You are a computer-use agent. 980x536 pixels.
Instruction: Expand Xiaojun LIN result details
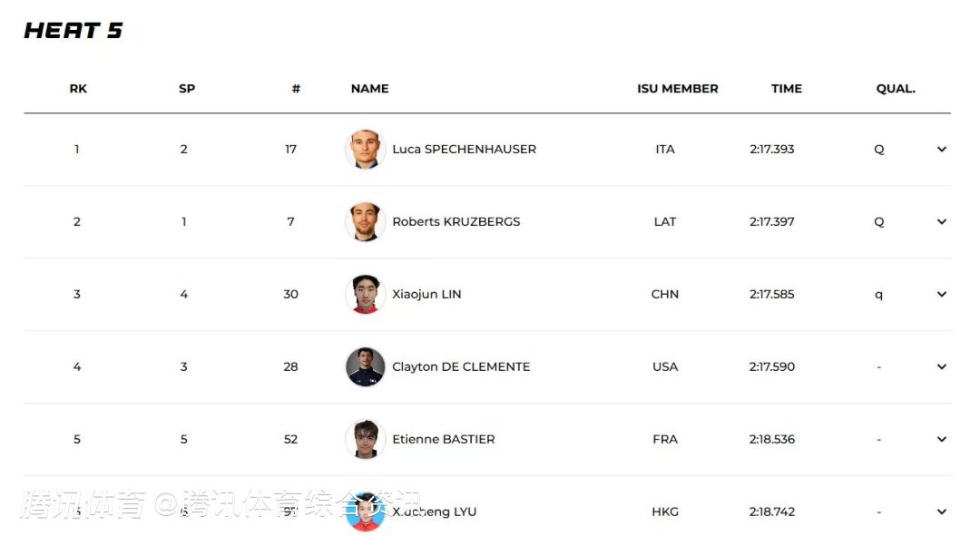(941, 295)
